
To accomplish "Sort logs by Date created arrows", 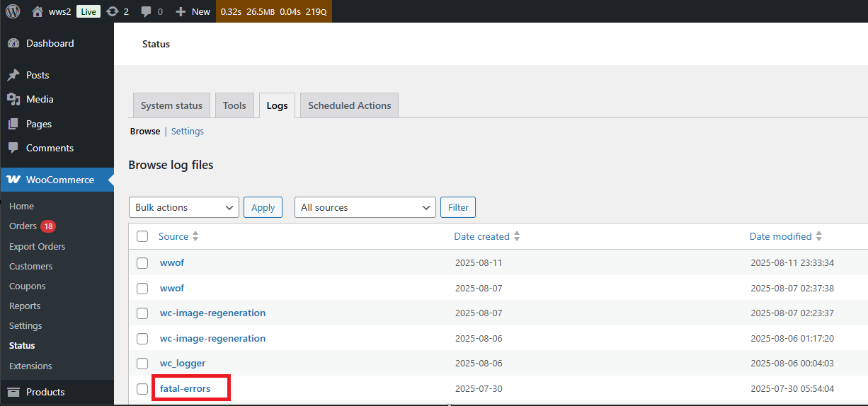I will pos(517,236).
